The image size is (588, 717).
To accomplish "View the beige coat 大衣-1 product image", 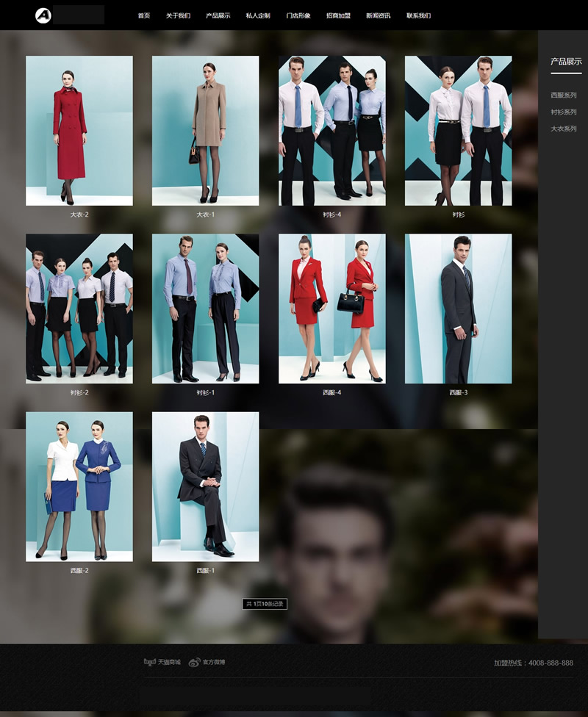I will (206, 131).
